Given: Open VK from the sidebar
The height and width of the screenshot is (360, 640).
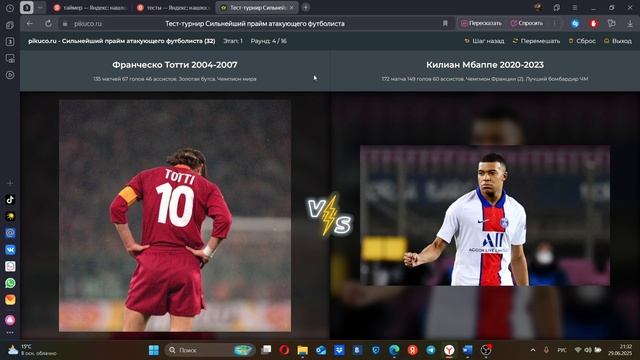Looking at the screenshot, I should (10, 249).
